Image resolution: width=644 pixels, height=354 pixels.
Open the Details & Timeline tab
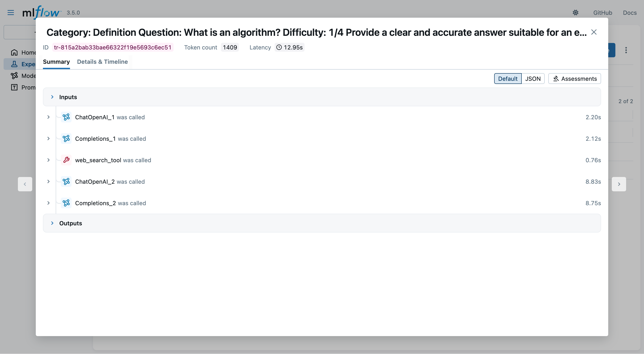pos(102,62)
